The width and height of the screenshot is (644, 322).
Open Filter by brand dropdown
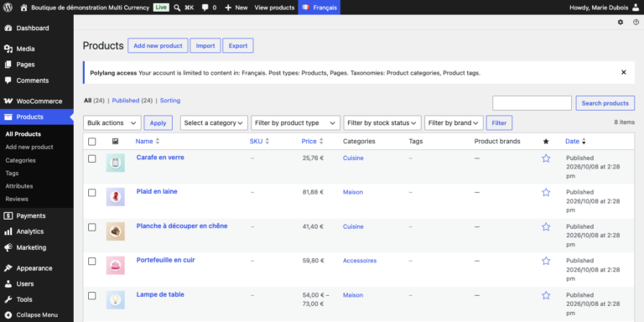tap(454, 122)
